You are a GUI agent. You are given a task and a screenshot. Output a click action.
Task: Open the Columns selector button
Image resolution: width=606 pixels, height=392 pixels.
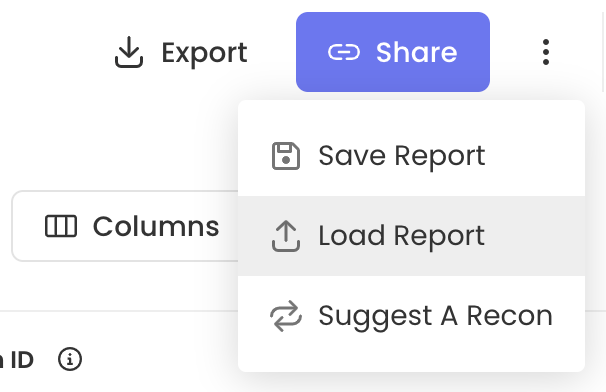(x=125, y=226)
